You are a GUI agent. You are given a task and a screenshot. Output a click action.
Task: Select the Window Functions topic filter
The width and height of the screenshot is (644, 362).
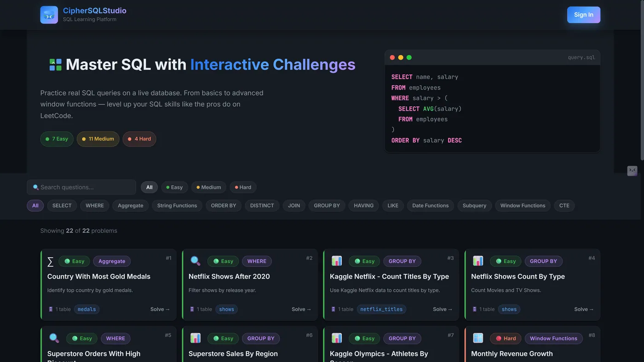point(523,205)
